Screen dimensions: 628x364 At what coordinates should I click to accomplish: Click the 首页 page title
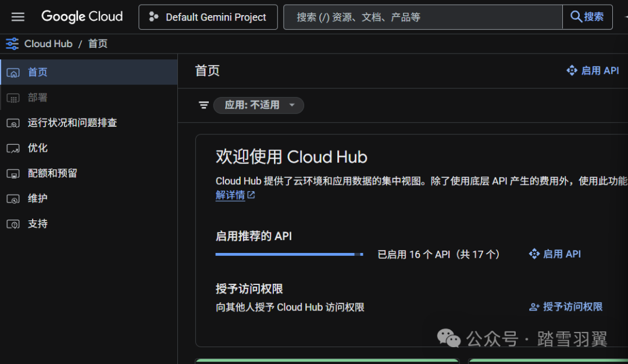207,71
